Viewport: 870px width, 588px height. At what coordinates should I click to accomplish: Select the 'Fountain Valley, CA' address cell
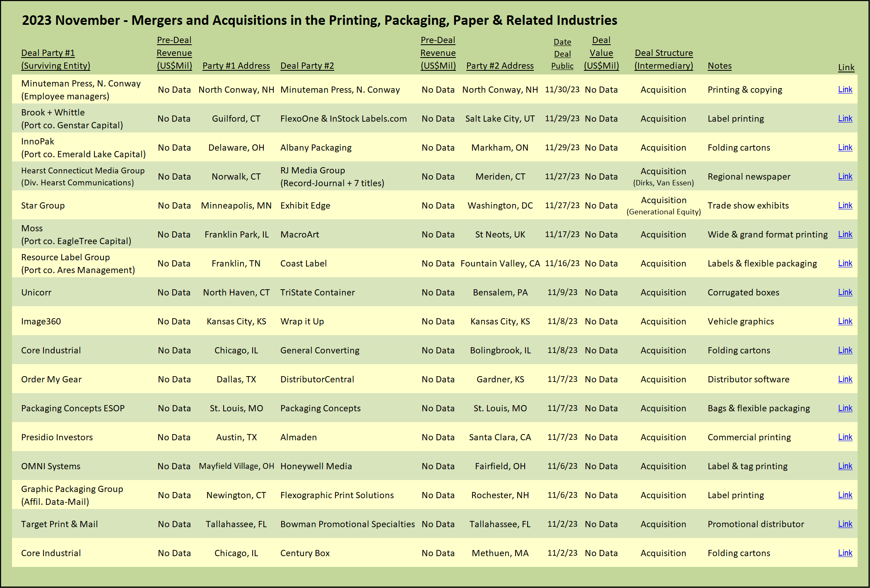[500, 264]
